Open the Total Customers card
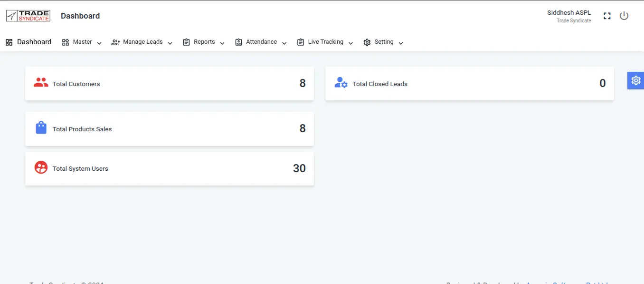644x284 pixels. [x=169, y=84]
